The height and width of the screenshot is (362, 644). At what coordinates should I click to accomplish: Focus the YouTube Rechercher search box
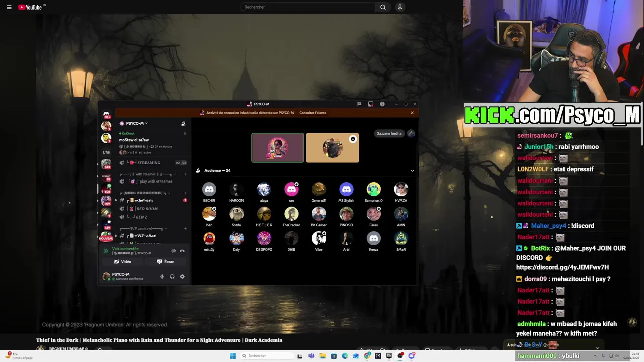pos(307,7)
